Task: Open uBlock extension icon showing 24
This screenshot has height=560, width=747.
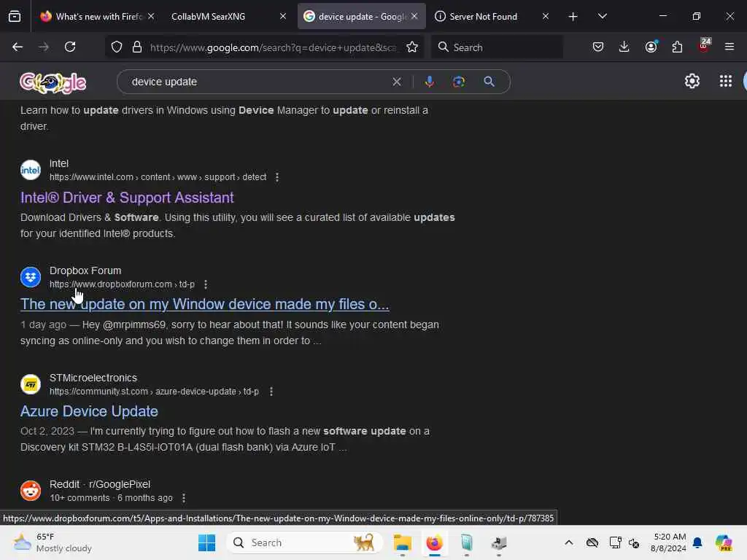Action: [x=704, y=45]
